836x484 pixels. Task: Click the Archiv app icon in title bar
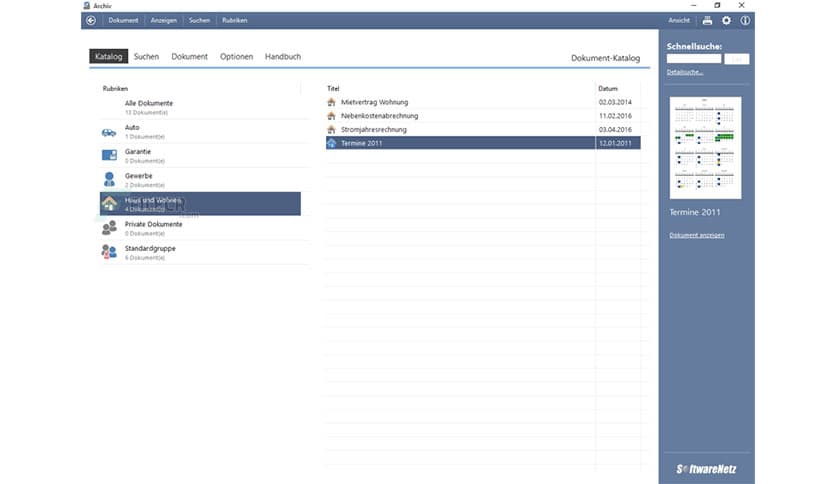click(87, 5)
